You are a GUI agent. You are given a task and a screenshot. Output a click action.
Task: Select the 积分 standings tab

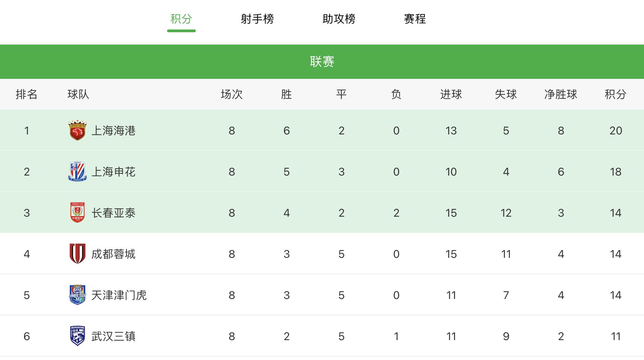point(181,19)
